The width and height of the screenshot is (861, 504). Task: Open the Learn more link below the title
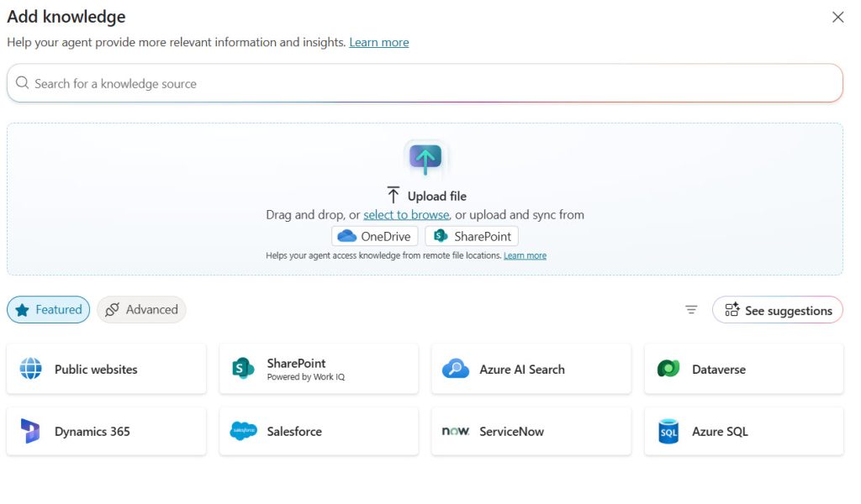tap(379, 42)
